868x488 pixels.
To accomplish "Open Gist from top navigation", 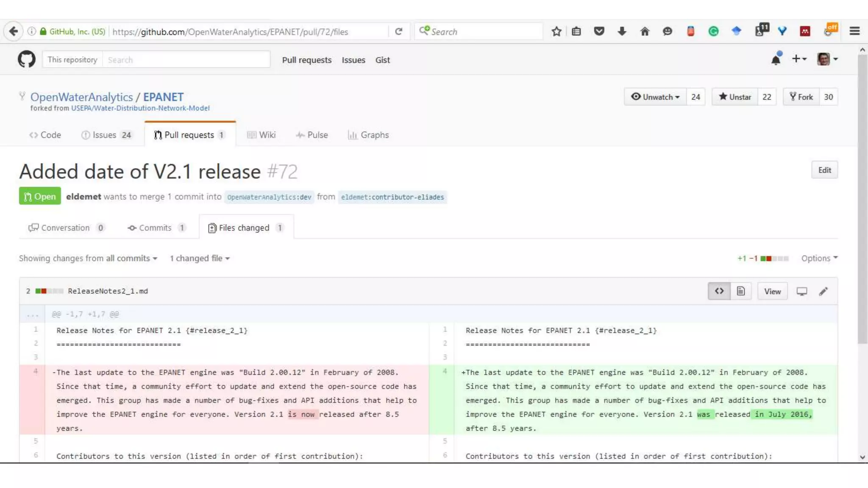I will click(382, 60).
